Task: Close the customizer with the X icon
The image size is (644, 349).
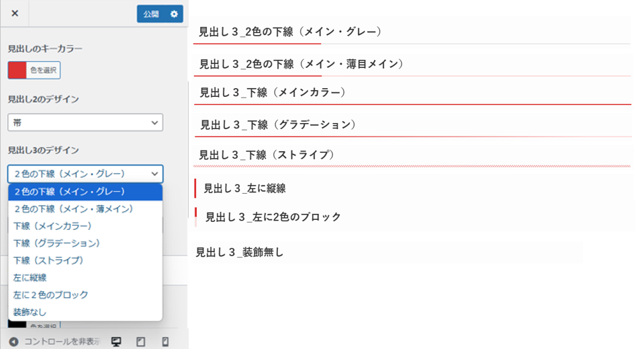Action: pos(15,13)
